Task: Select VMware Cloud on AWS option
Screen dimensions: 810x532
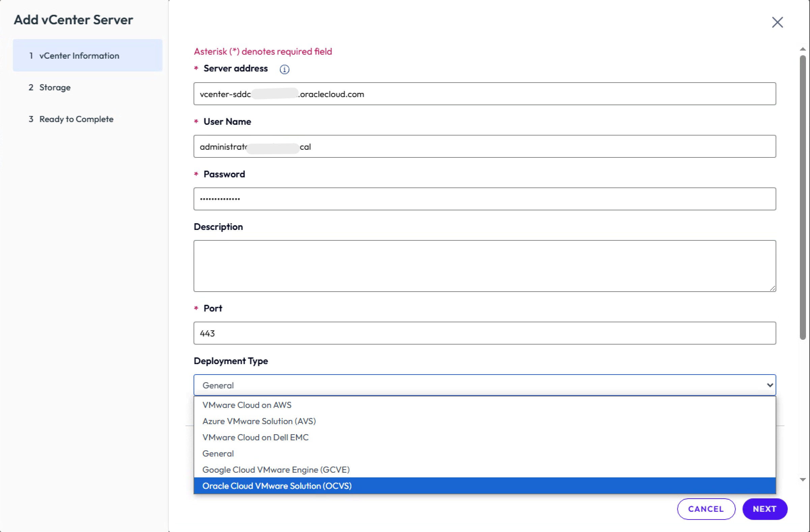Action: tap(247, 405)
